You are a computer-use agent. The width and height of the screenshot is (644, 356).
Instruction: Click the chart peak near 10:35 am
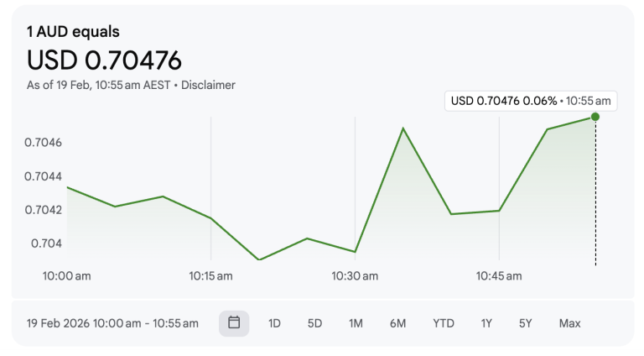click(403, 128)
